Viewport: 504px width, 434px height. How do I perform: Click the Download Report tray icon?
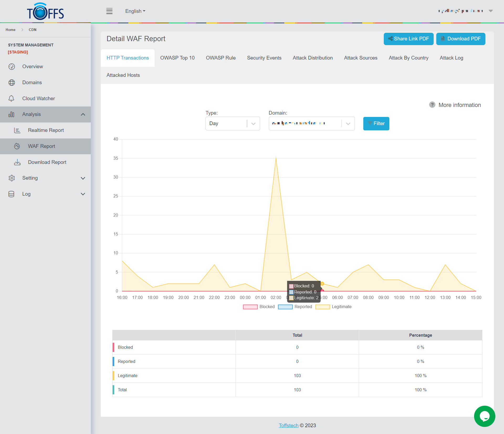point(17,162)
